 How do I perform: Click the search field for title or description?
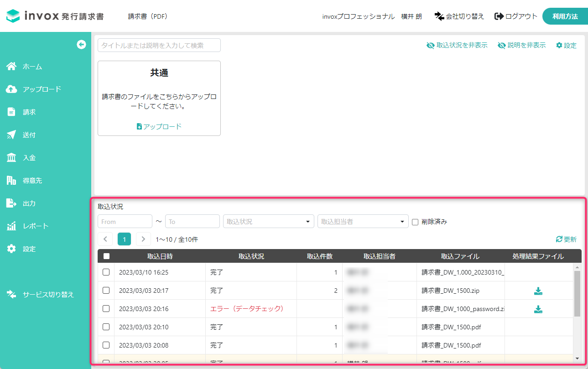pos(159,45)
